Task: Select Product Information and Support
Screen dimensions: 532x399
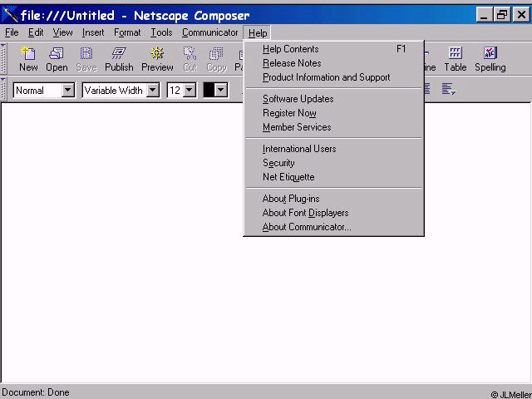Action: point(334,77)
